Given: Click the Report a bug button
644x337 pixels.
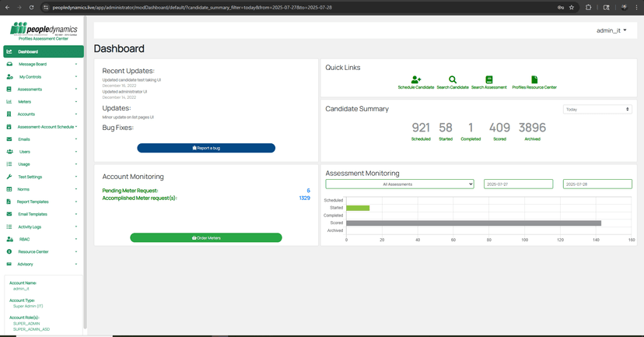Looking at the screenshot, I should (206, 148).
